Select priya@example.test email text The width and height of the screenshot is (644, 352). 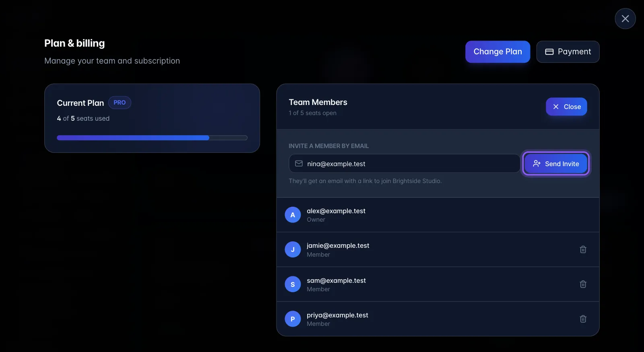(337, 315)
